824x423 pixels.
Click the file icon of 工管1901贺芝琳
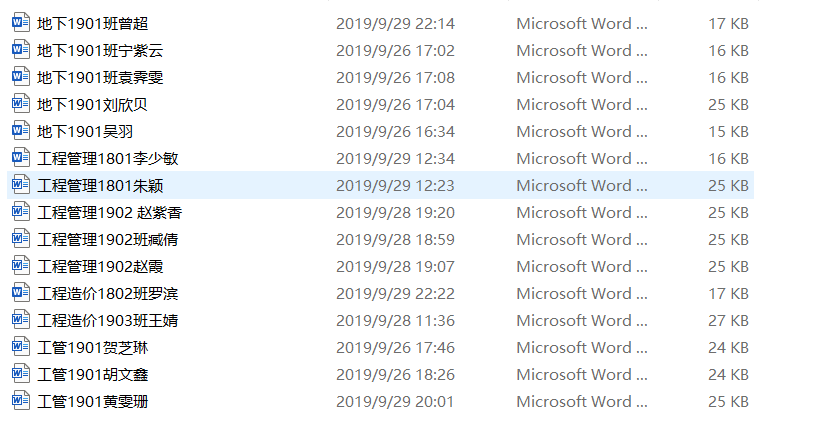21,347
